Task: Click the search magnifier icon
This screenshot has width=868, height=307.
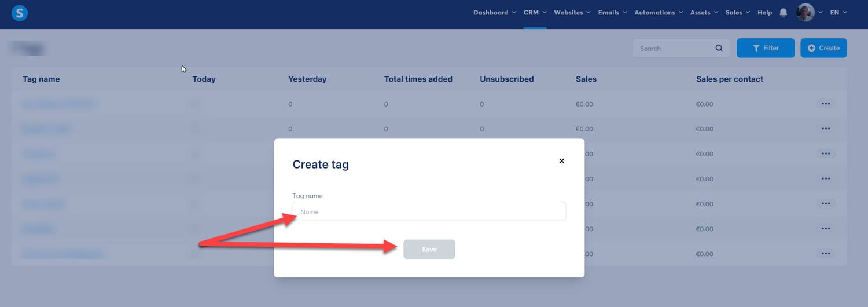Action: coord(719,48)
